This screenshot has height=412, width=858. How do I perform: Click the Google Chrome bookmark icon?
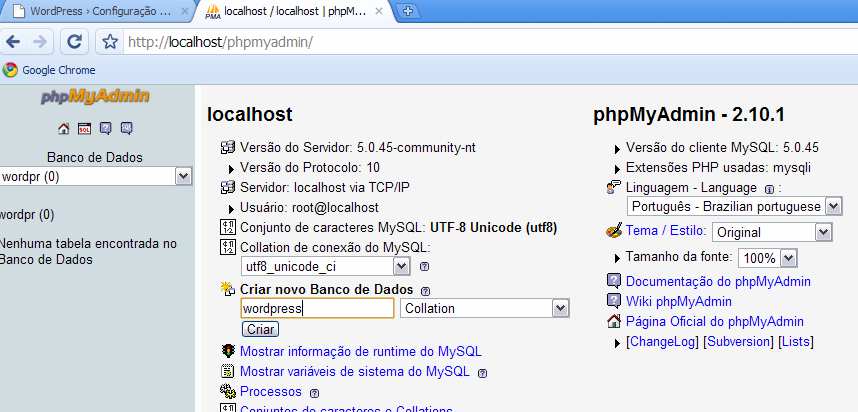point(10,70)
